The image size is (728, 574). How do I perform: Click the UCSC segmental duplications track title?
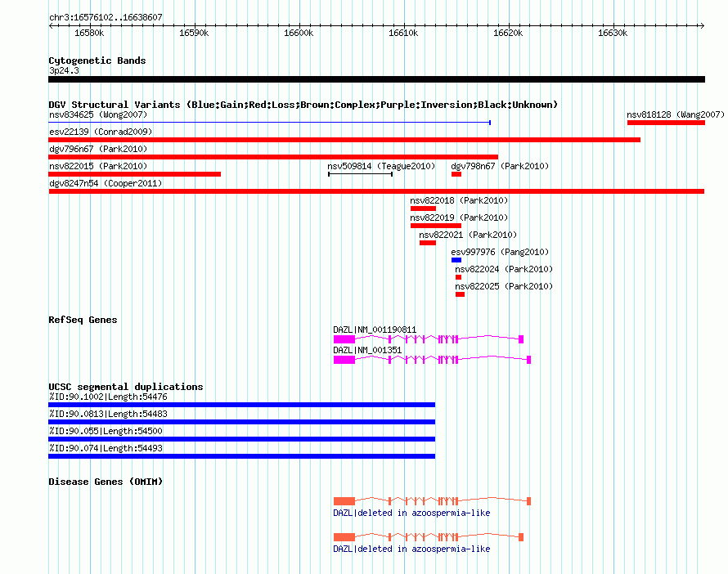(x=125, y=387)
